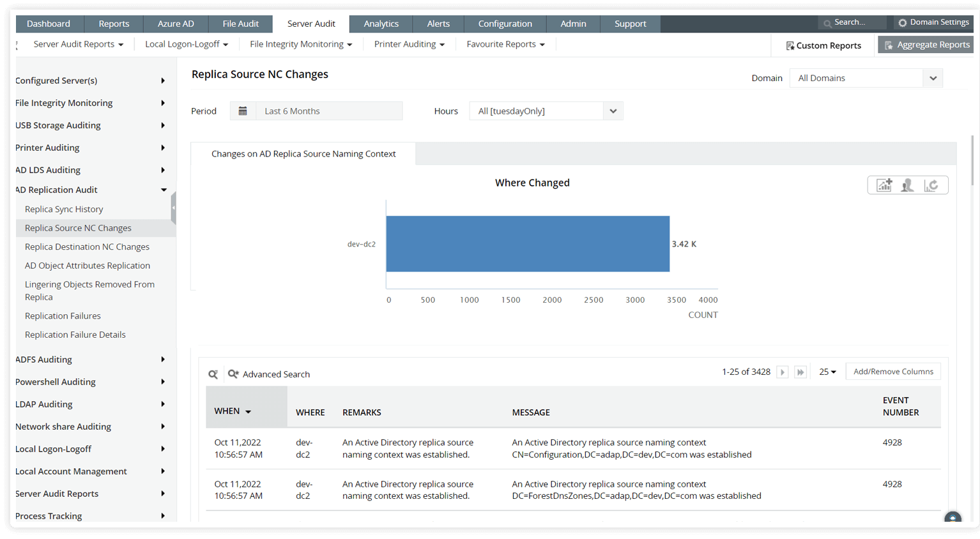
Task: Open Lingering Objects Removed From Replica report
Action: 89,291
